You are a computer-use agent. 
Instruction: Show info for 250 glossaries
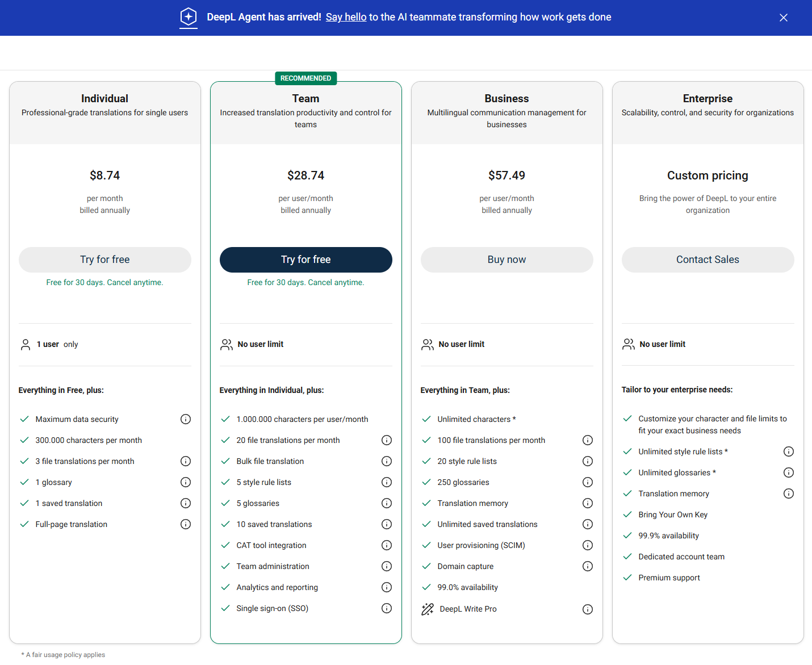[x=588, y=482]
